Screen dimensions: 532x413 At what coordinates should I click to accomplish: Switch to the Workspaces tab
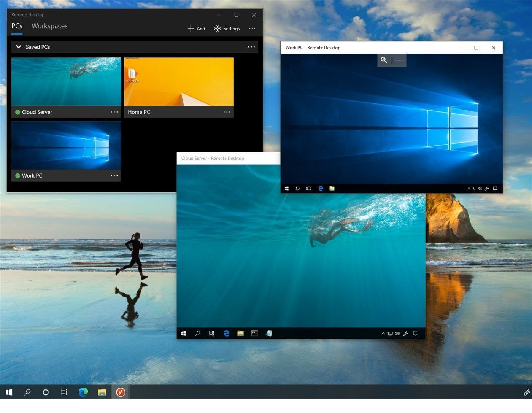click(49, 26)
